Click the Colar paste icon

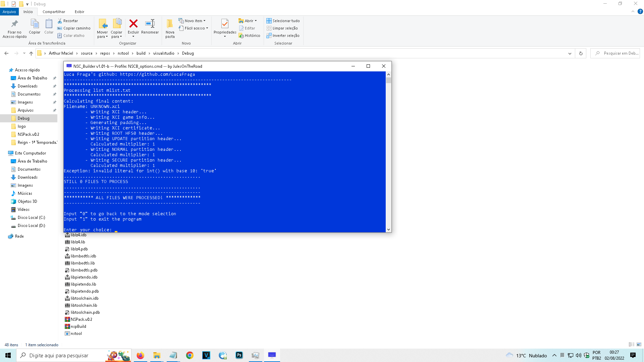[49, 27]
